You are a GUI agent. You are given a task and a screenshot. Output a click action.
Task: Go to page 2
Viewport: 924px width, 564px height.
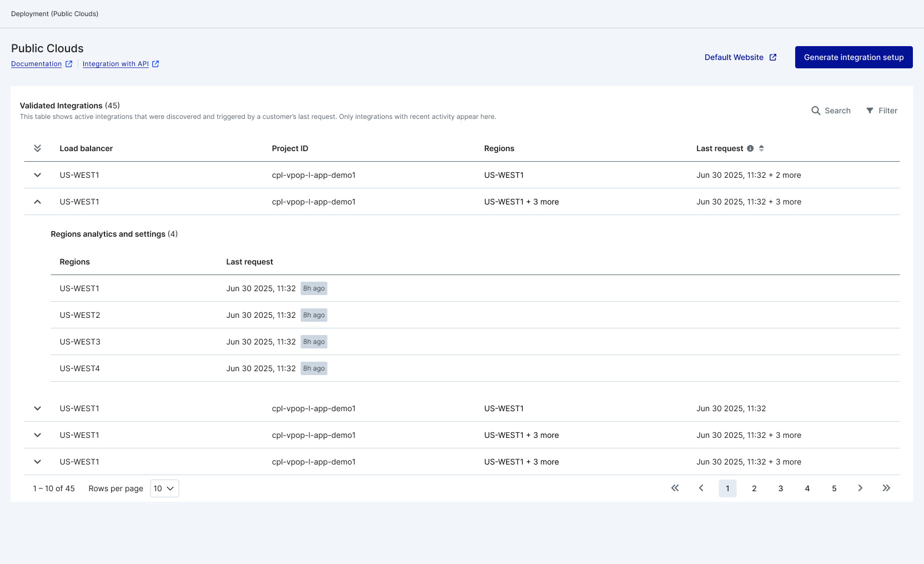pos(754,488)
